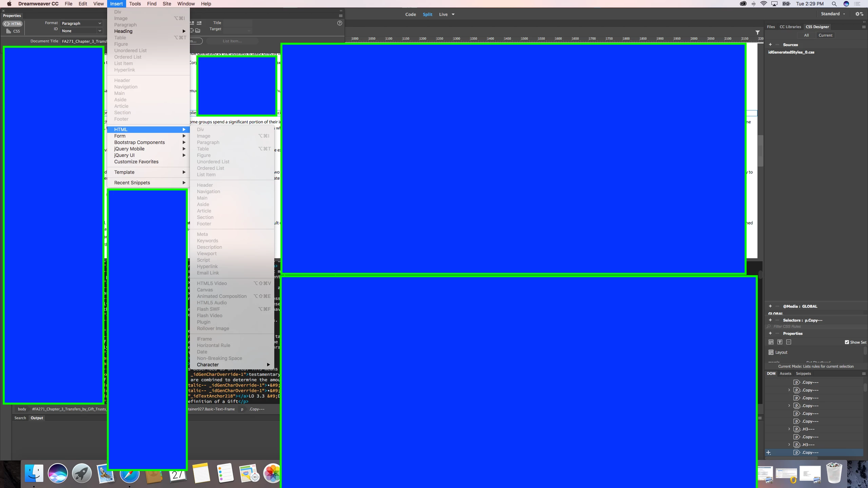Uncheck the Show Set checkbox
This screenshot has width=868, height=488.
click(x=847, y=342)
